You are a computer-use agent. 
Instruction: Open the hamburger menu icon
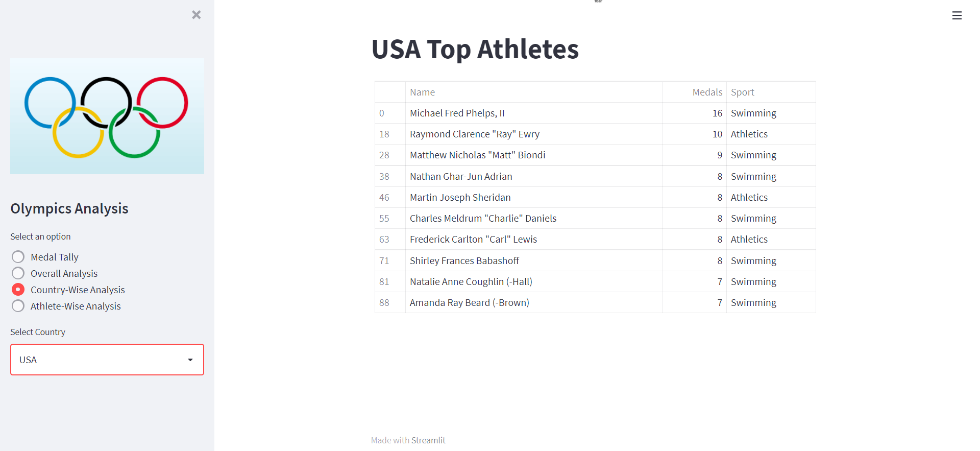957,15
